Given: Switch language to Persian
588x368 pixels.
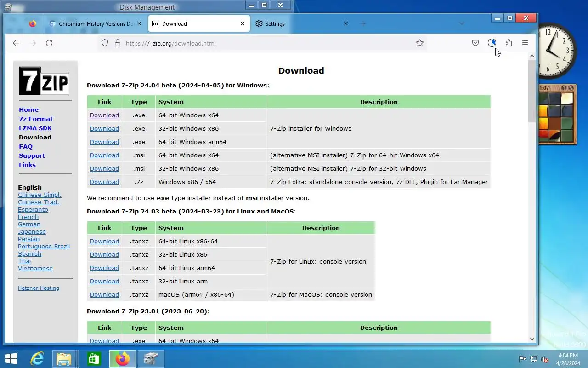Looking at the screenshot, I should tap(28, 239).
